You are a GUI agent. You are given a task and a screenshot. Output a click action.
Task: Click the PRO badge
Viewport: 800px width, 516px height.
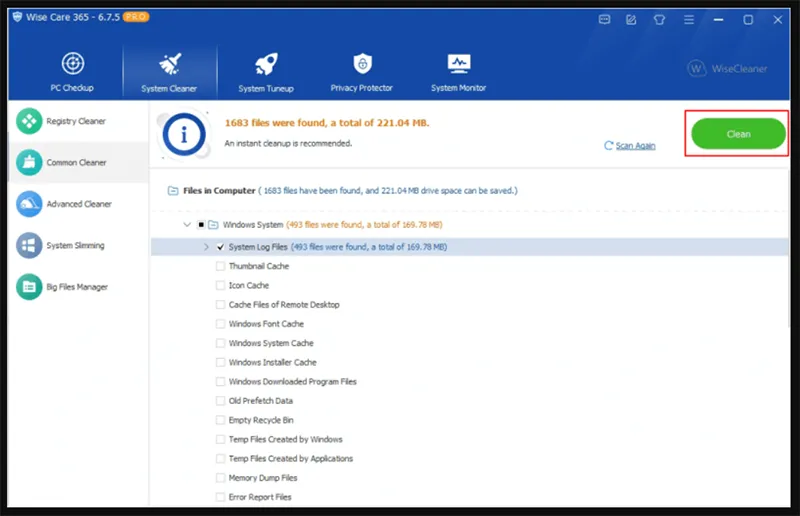click(136, 17)
